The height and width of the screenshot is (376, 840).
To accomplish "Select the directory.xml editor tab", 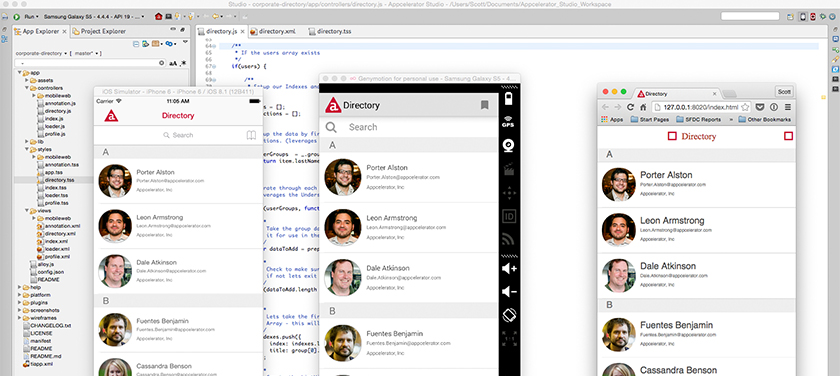I will pyautogui.click(x=273, y=31).
